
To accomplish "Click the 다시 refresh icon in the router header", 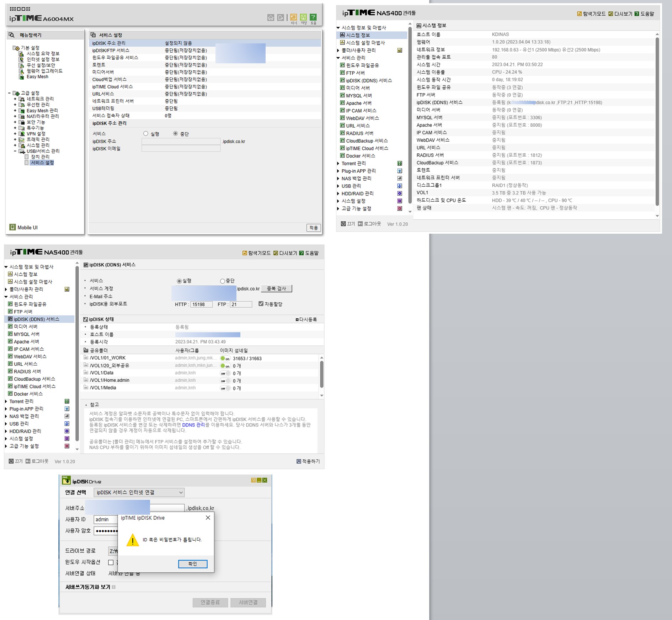I will 294,17.
